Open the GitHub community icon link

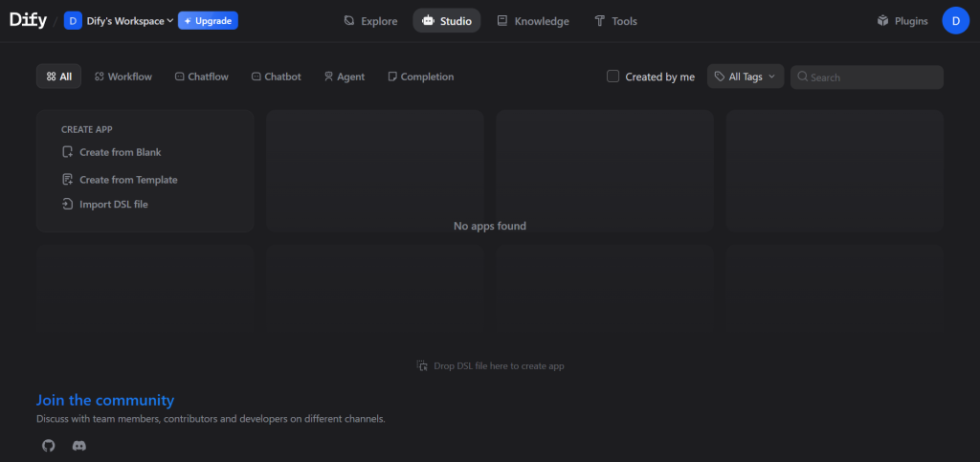pos(49,446)
